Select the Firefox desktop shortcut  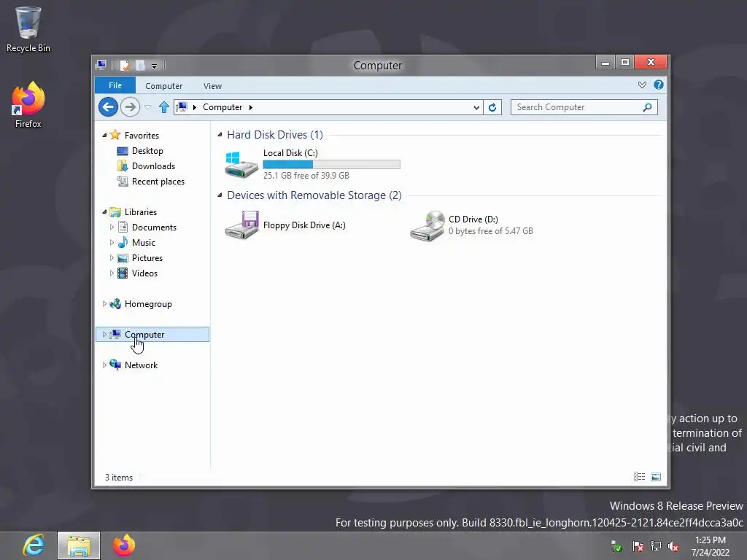pos(28,105)
